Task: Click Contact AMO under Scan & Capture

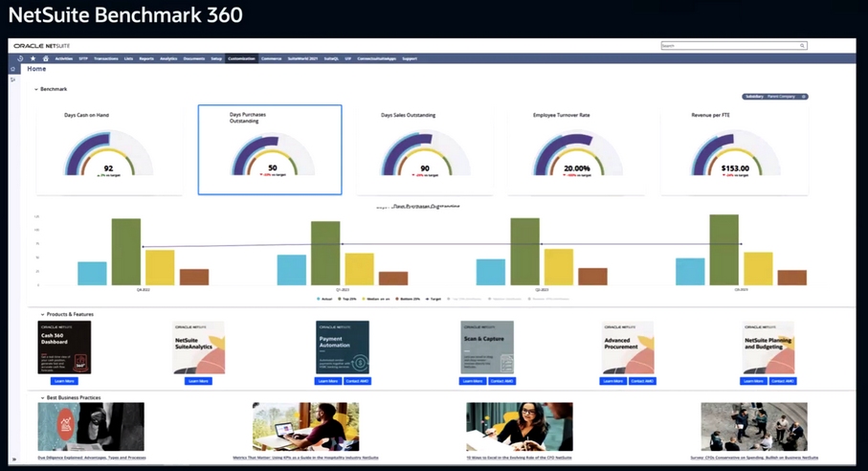Action: (x=501, y=381)
